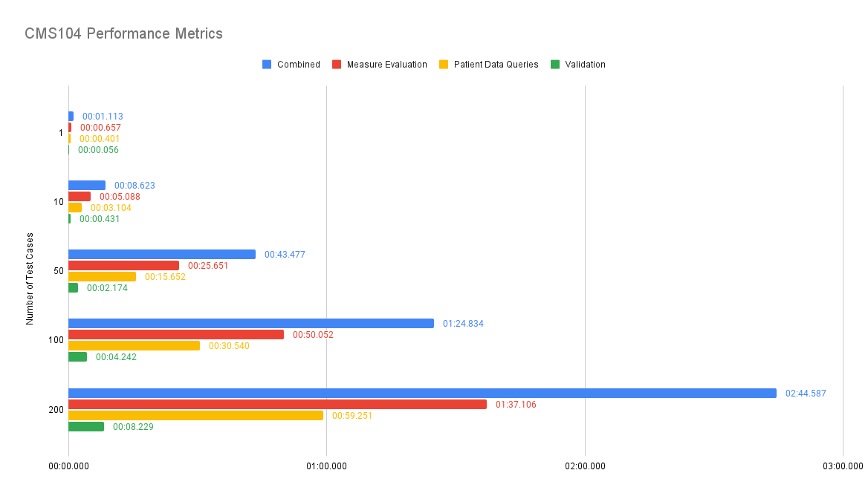
Task: Click the data label 01:24.834
Action: (462, 323)
